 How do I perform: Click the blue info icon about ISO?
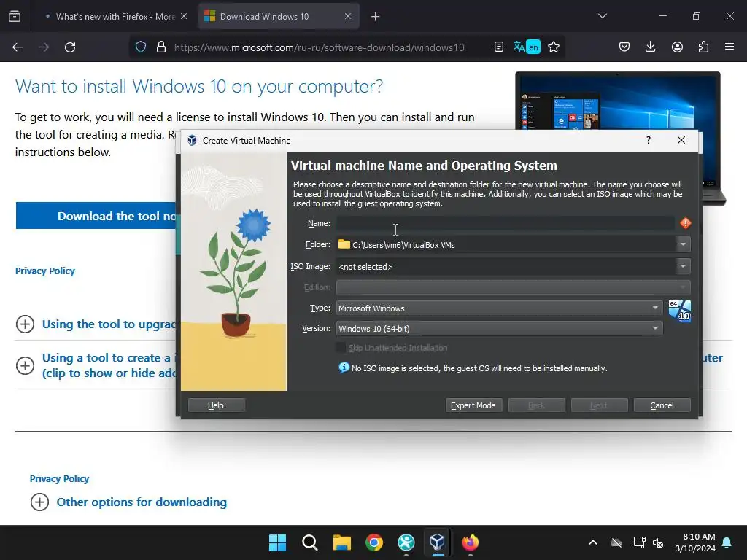pos(344,367)
